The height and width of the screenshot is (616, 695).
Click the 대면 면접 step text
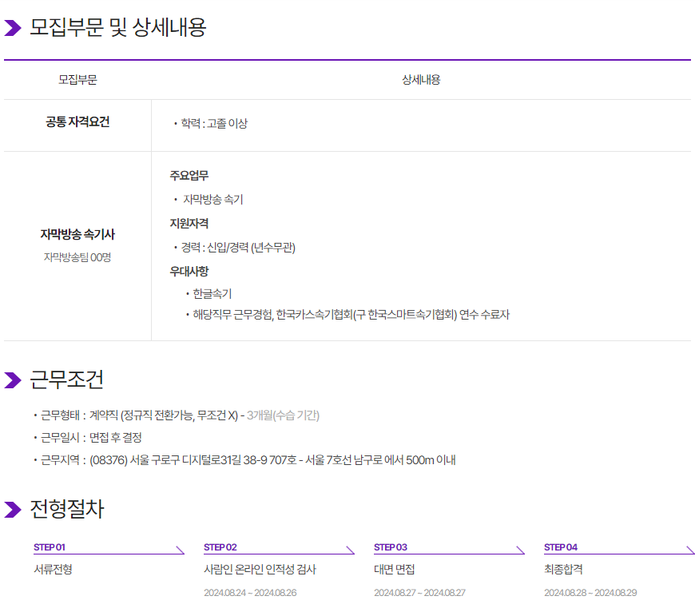[x=395, y=570]
